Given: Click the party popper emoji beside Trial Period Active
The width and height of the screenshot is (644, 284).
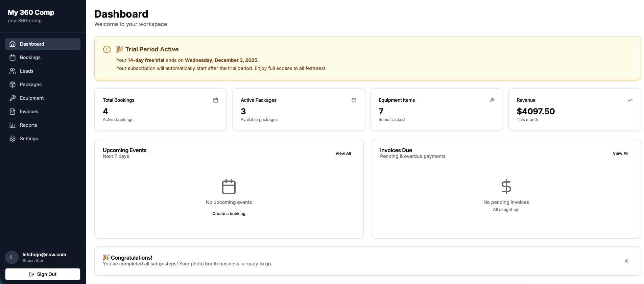Looking at the screenshot, I should (x=120, y=49).
